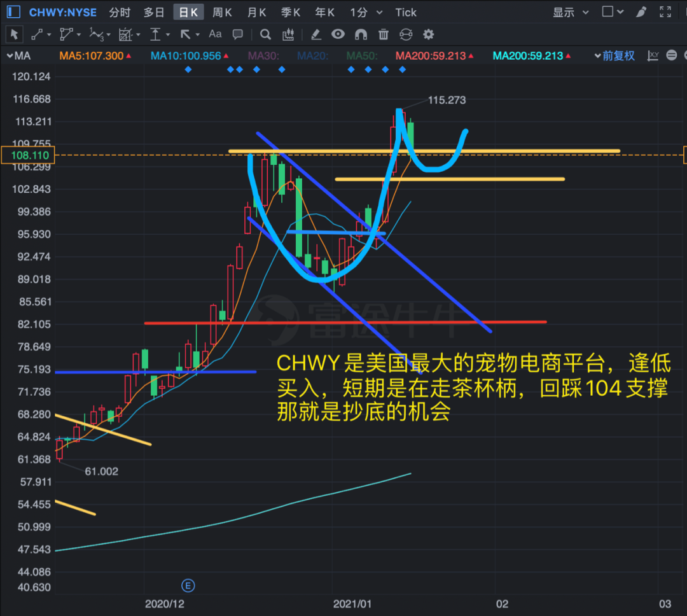
Task: Select the Aa text annotation tool
Action: (215, 34)
